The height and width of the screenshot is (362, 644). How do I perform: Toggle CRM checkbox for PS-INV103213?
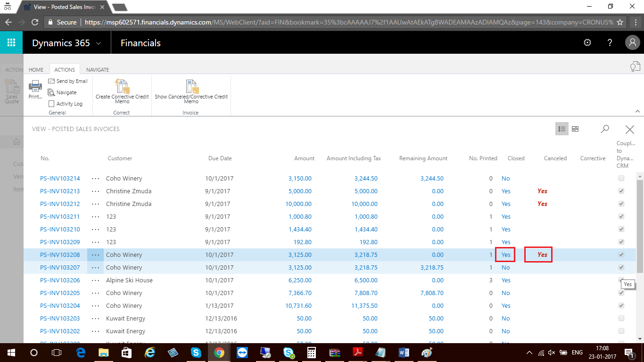[621, 191]
